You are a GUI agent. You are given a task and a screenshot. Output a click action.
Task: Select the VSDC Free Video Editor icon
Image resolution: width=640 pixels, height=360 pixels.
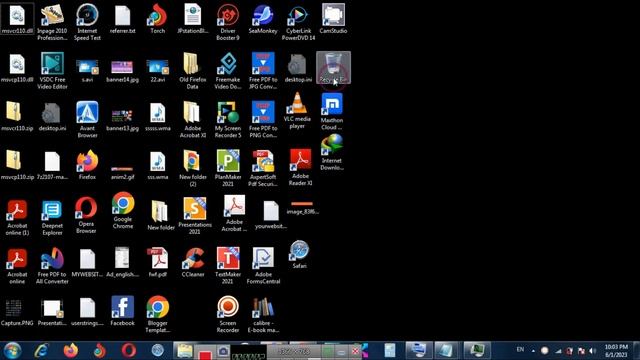tap(52, 71)
